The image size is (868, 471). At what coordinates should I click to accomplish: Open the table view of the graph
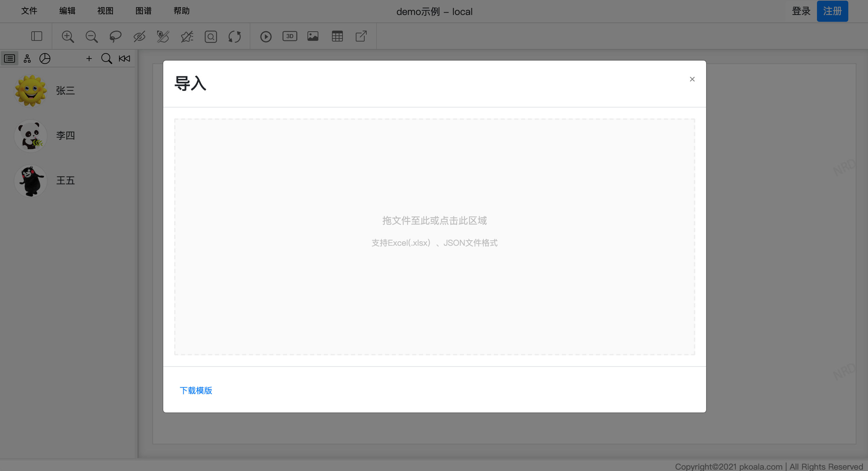coord(337,36)
